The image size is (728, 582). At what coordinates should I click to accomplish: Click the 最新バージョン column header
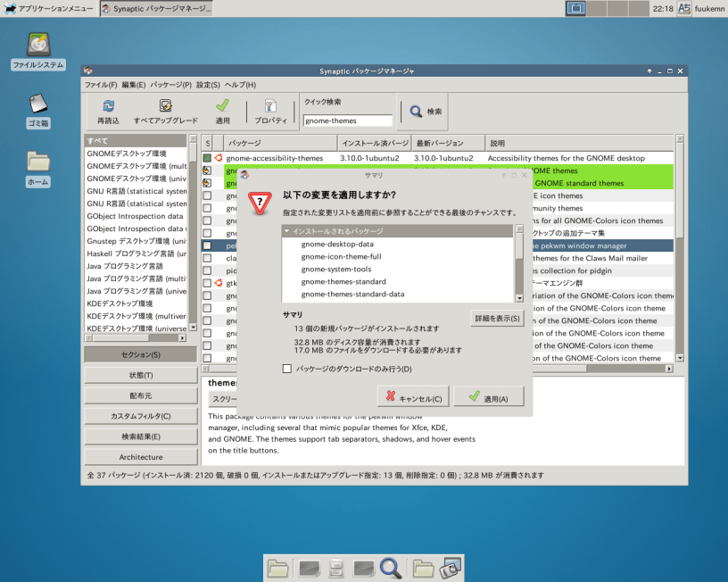pos(448,143)
